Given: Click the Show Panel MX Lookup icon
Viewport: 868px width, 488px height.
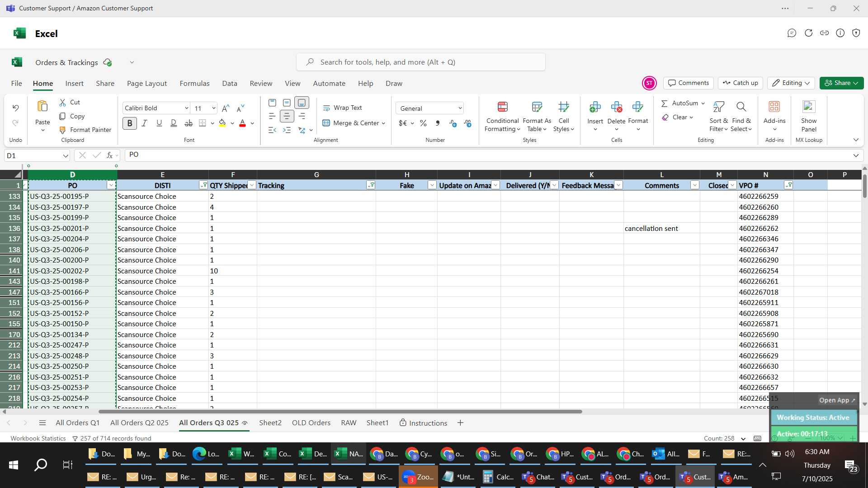Looking at the screenshot, I should click(808, 107).
